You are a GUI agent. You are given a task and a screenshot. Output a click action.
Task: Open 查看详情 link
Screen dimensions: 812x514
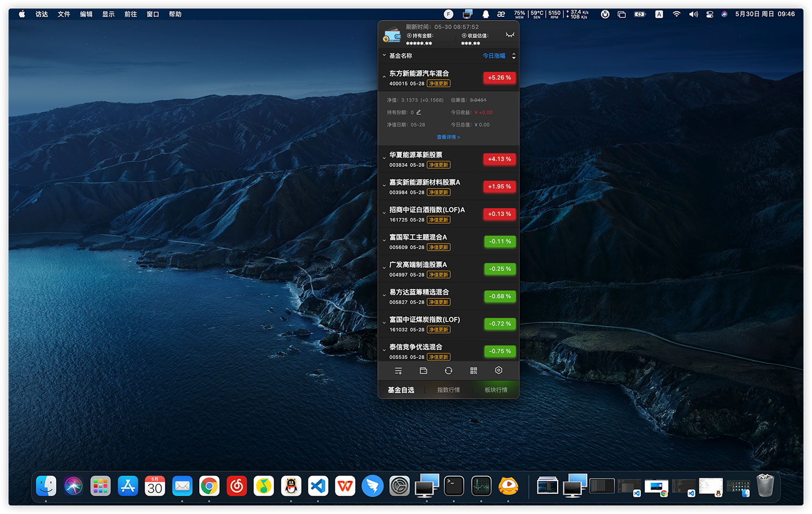[x=448, y=137]
